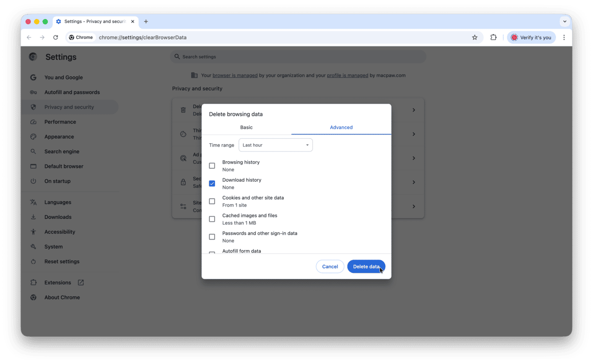Click the reload page icon
This screenshot has height=364, width=593.
pyautogui.click(x=56, y=38)
